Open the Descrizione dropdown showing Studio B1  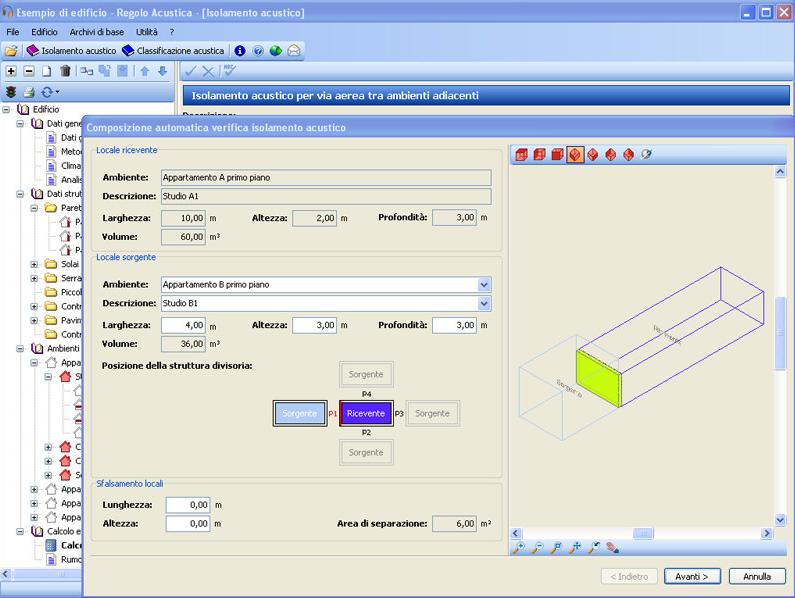(x=484, y=304)
